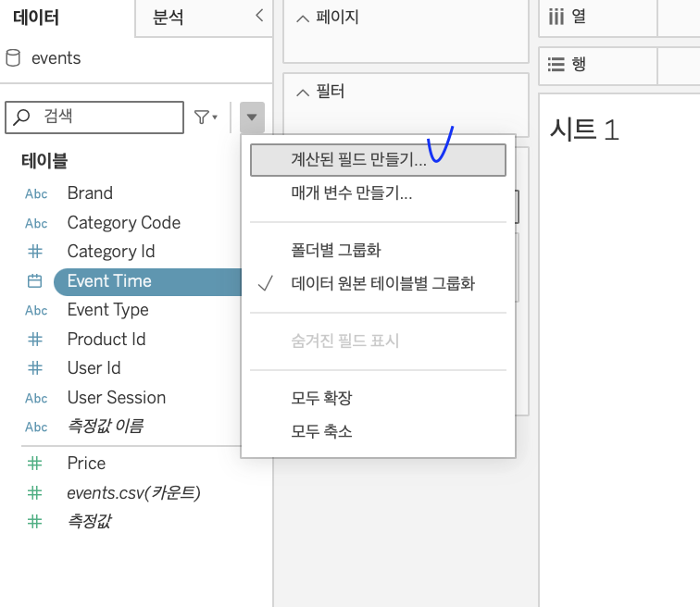Select the 측정값 measure field

pos(89,521)
